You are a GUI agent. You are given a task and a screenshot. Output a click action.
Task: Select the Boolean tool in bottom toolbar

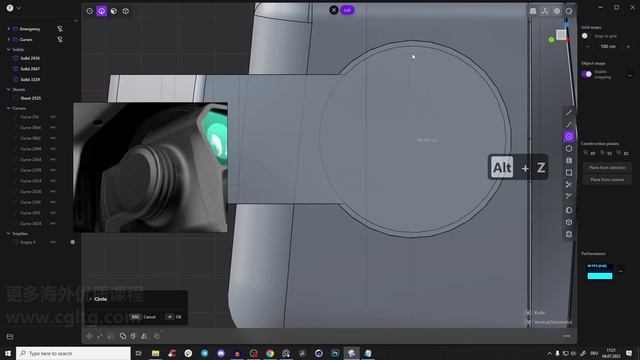[123, 336]
